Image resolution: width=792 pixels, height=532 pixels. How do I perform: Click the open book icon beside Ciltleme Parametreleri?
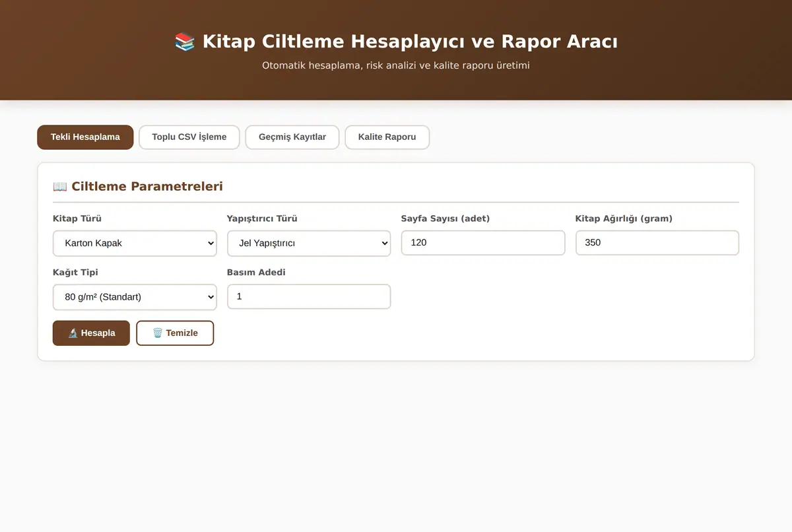[60, 186]
